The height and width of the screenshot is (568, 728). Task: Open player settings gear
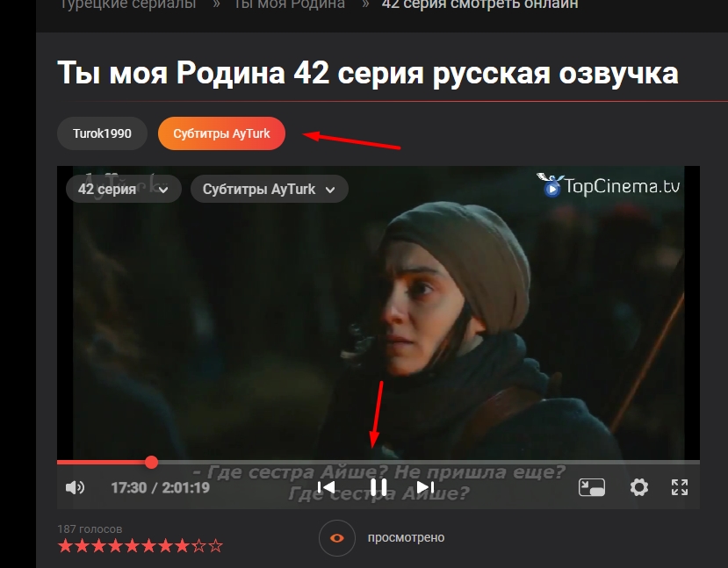tap(639, 487)
